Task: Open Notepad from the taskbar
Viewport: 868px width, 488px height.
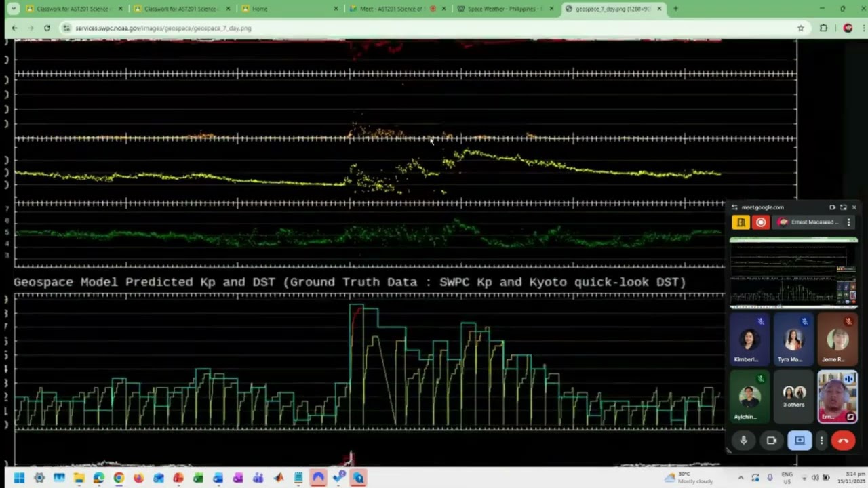Action: coord(298,478)
